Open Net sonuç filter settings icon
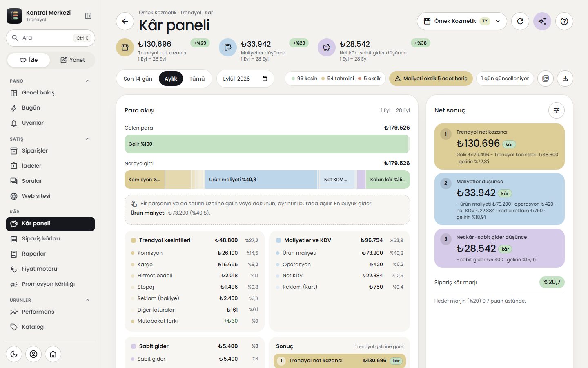 click(x=557, y=110)
